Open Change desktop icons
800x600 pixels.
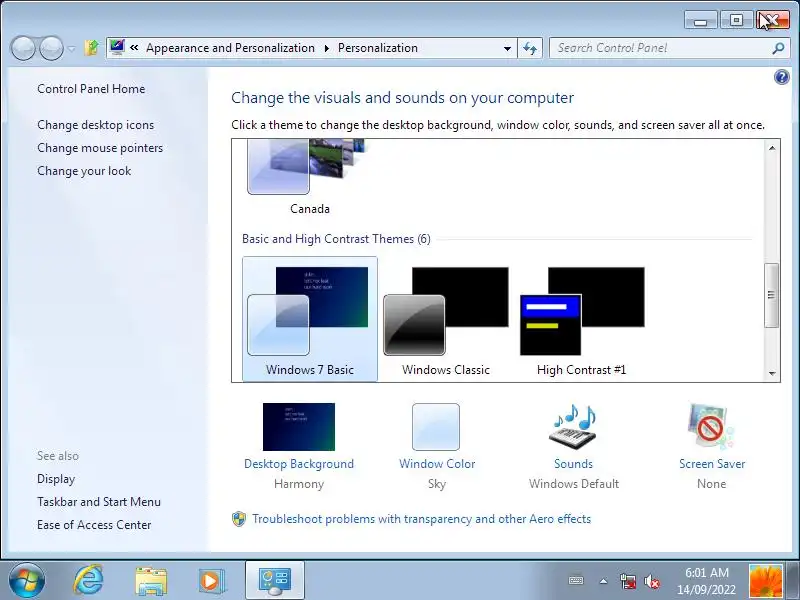pos(95,125)
